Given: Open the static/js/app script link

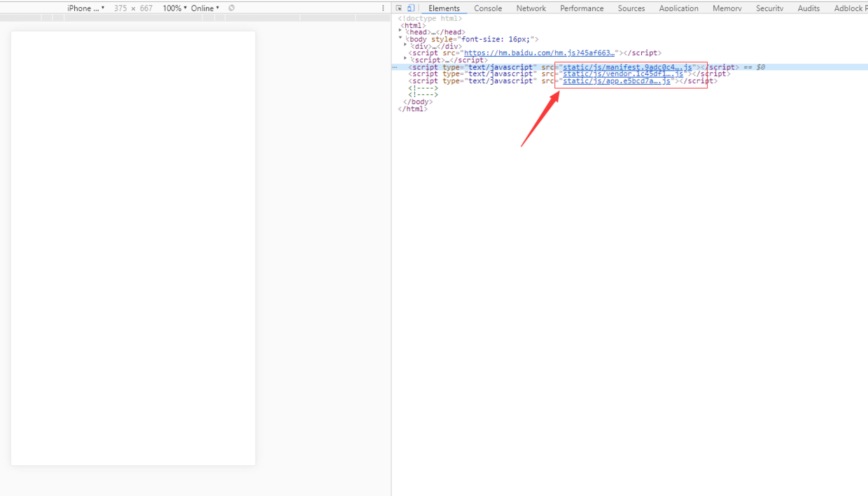Looking at the screenshot, I should [x=617, y=81].
